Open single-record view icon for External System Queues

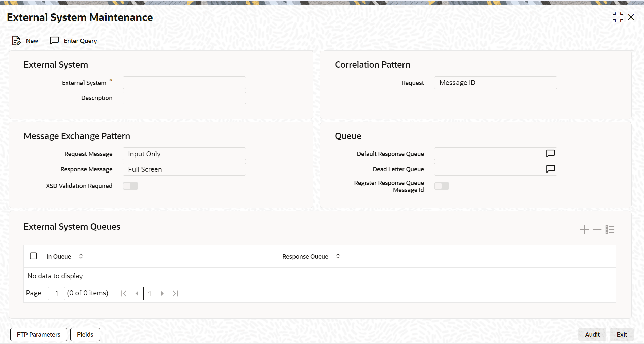click(x=610, y=230)
